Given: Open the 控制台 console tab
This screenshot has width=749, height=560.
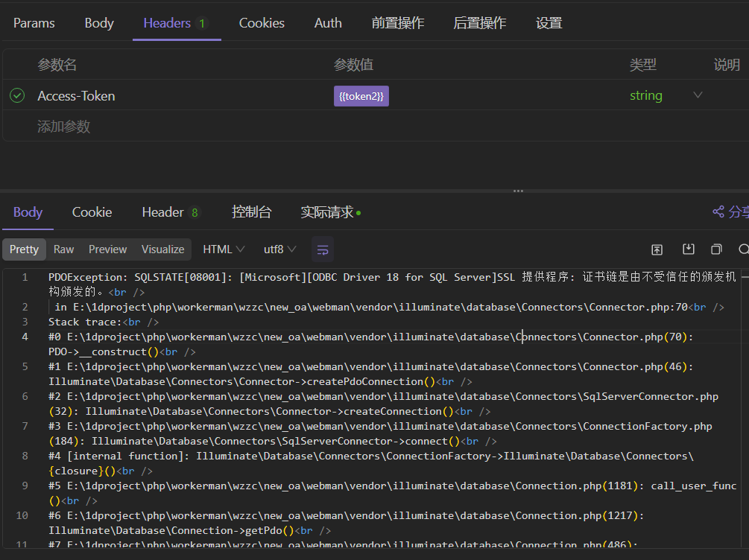Looking at the screenshot, I should pos(251,212).
